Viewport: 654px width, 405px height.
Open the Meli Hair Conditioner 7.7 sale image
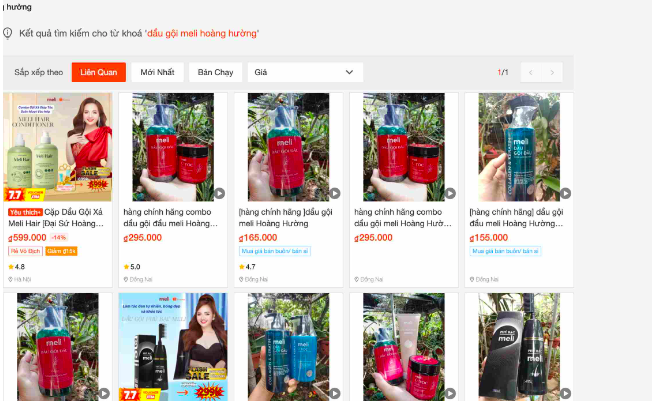tap(58, 147)
